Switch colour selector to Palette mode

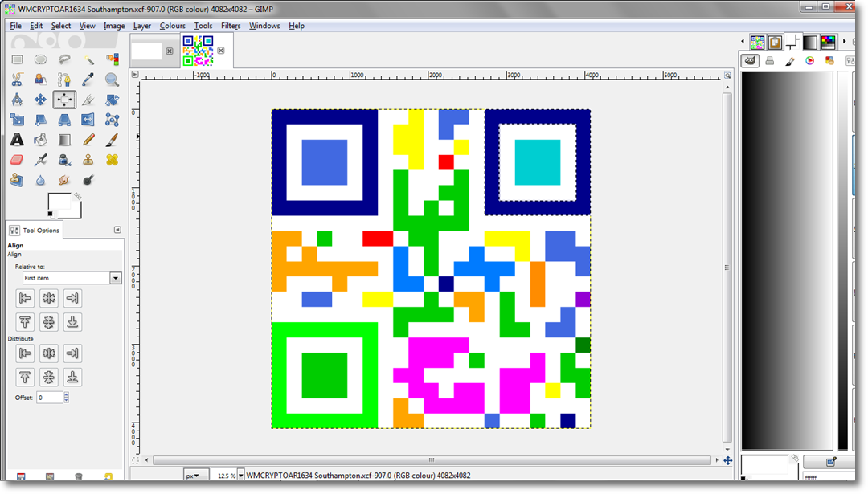click(x=829, y=61)
